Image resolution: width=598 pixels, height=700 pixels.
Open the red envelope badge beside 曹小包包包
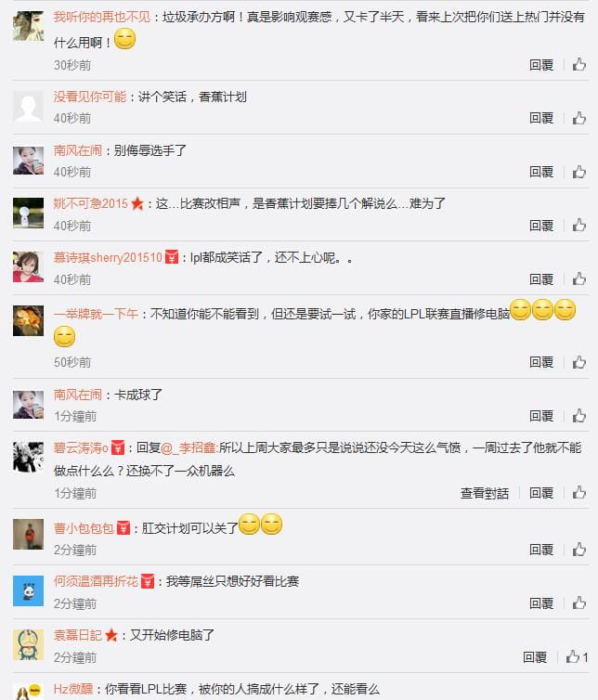click(123, 528)
